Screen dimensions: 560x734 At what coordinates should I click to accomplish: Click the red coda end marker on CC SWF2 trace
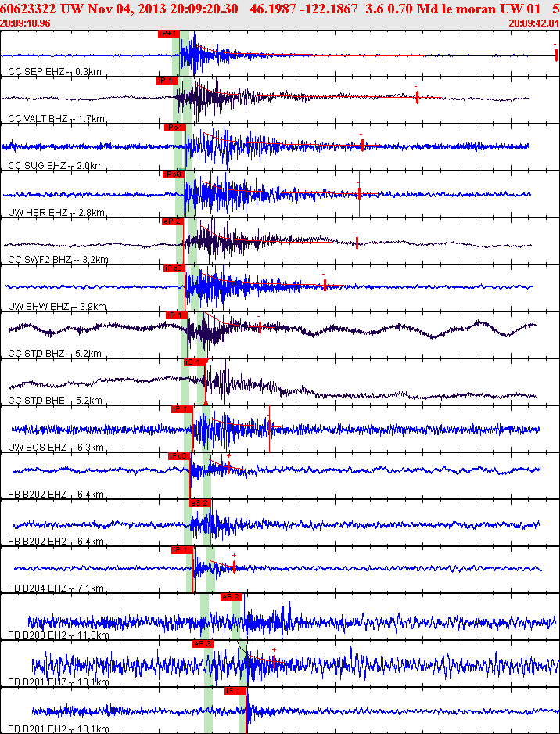[357, 243]
